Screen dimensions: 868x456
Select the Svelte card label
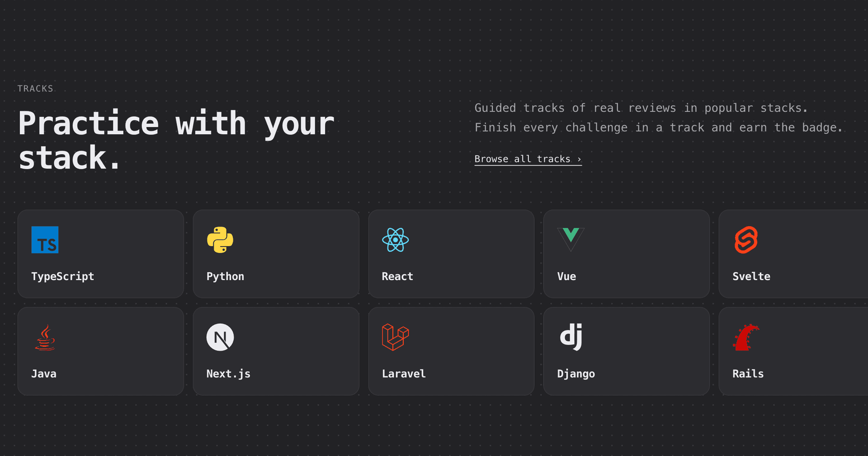pyautogui.click(x=751, y=276)
